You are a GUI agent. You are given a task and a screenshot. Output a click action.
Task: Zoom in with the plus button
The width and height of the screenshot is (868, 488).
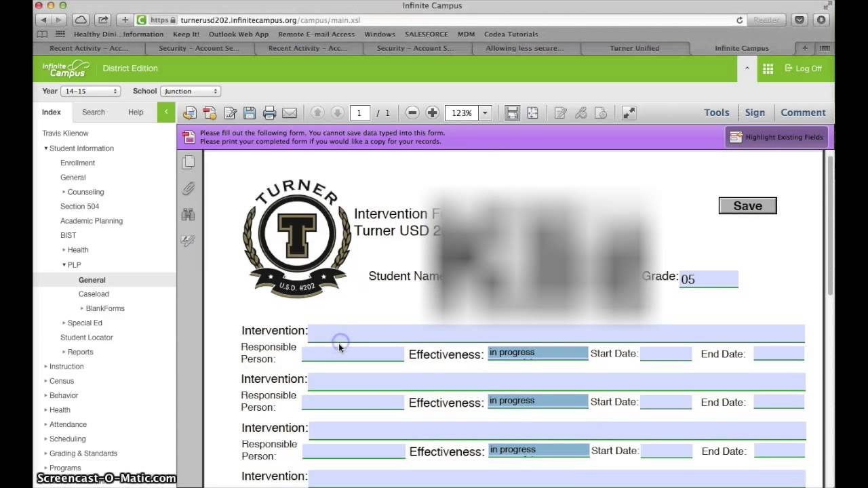click(432, 113)
